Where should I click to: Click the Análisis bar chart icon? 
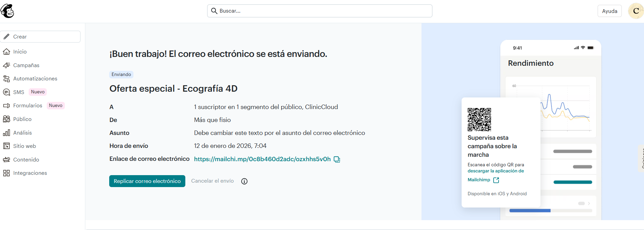point(6,133)
